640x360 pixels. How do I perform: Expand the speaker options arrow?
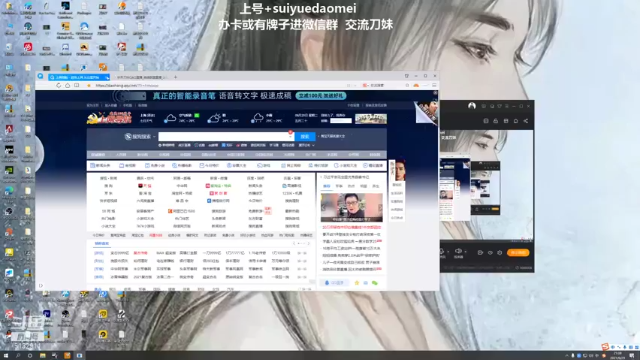click(466, 252)
